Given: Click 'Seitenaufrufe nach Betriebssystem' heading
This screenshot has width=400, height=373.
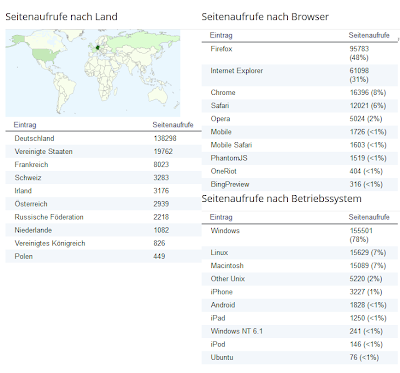Looking at the screenshot, I should tap(281, 199).
